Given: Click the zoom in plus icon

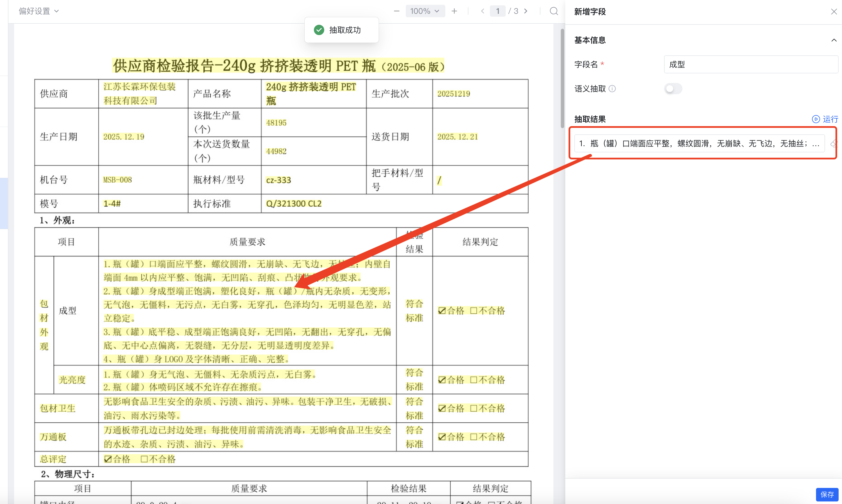Looking at the screenshot, I should 454,11.
